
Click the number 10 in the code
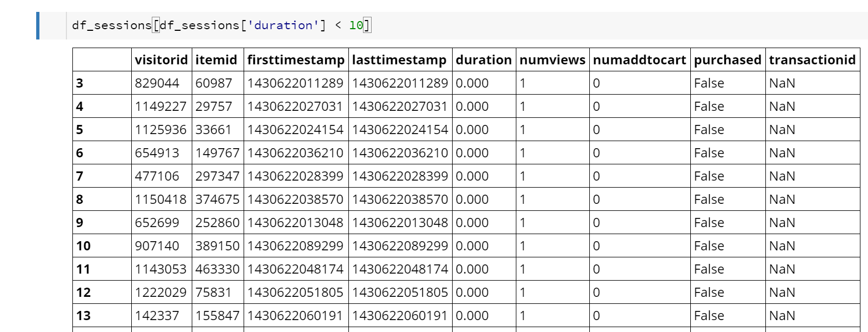[x=356, y=25]
